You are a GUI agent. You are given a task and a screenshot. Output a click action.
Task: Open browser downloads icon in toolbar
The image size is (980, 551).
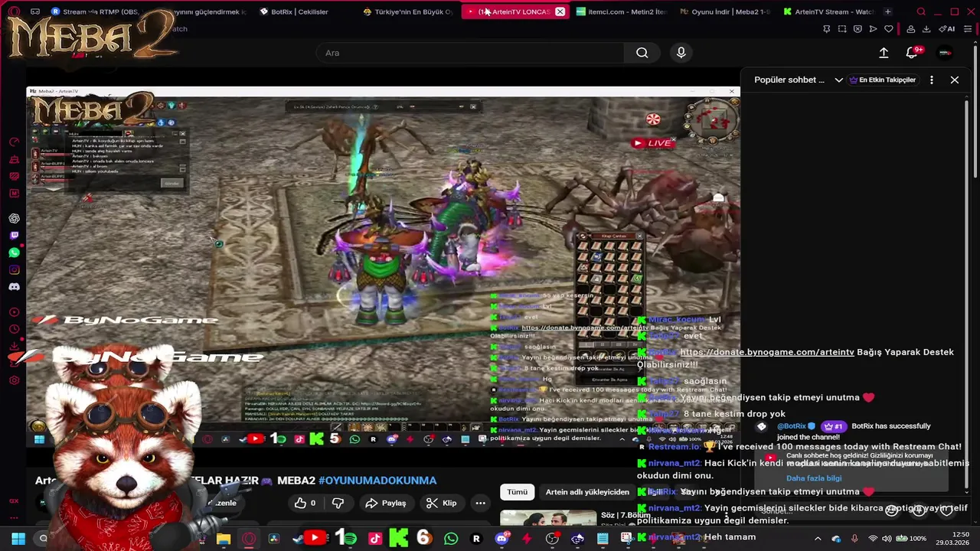click(926, 29)
